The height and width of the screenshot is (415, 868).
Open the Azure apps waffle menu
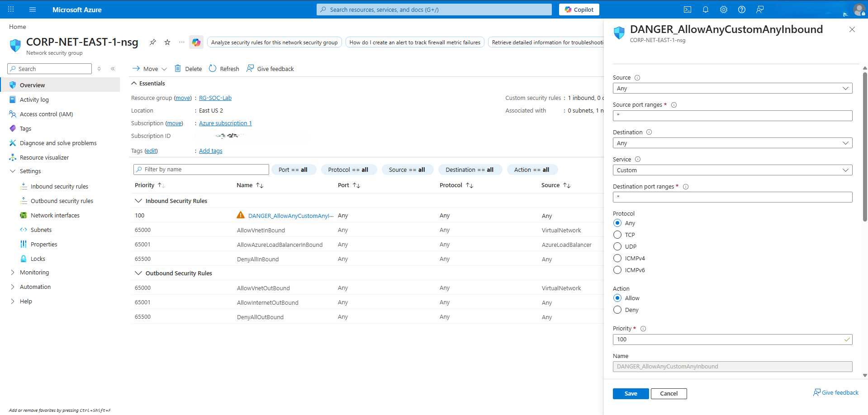tap(11, 9)
